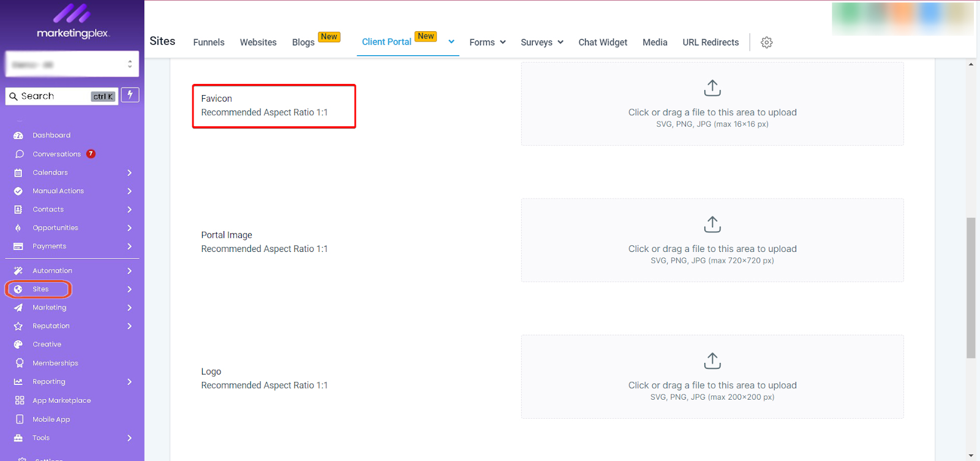
Task: Expand the Opportunities chevron
Action: (129, 228)
